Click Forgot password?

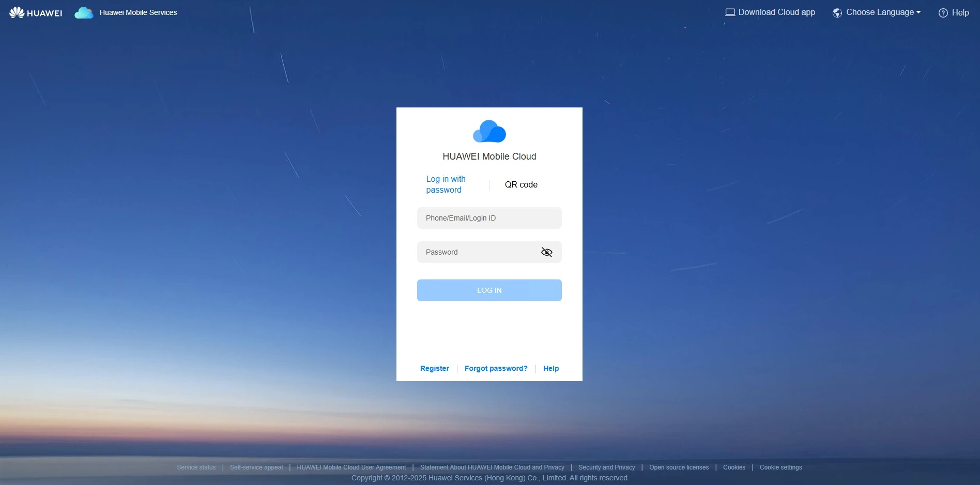(495, 368)
